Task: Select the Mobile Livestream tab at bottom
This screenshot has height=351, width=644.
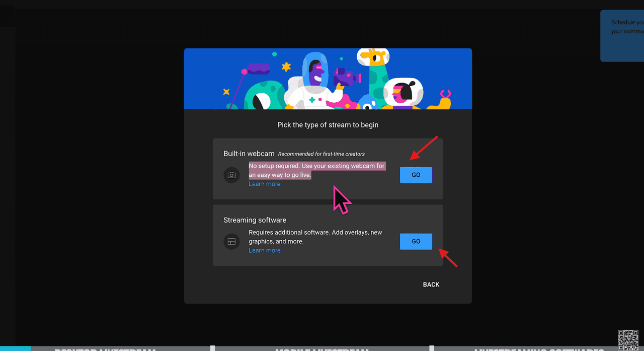Action: (x=322, y=348)
